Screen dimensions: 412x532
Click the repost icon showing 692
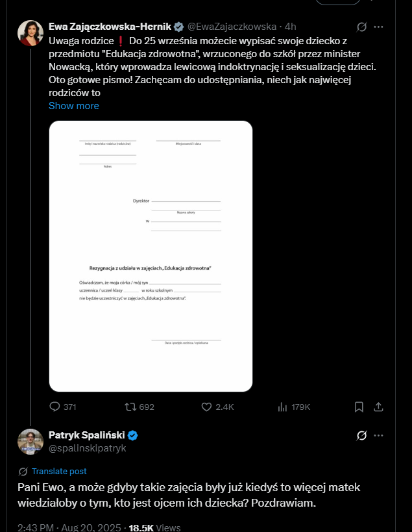pyautogui.click(x=130, y=407)
